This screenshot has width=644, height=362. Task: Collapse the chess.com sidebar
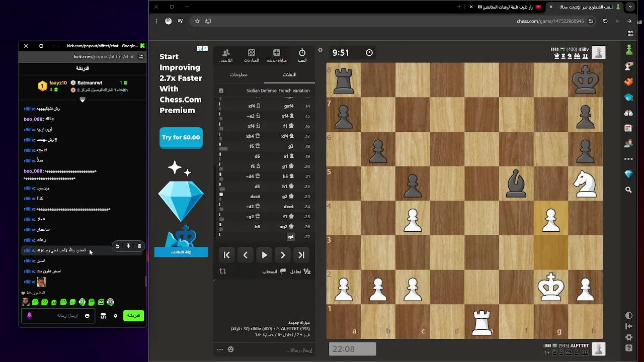[628, 326]
